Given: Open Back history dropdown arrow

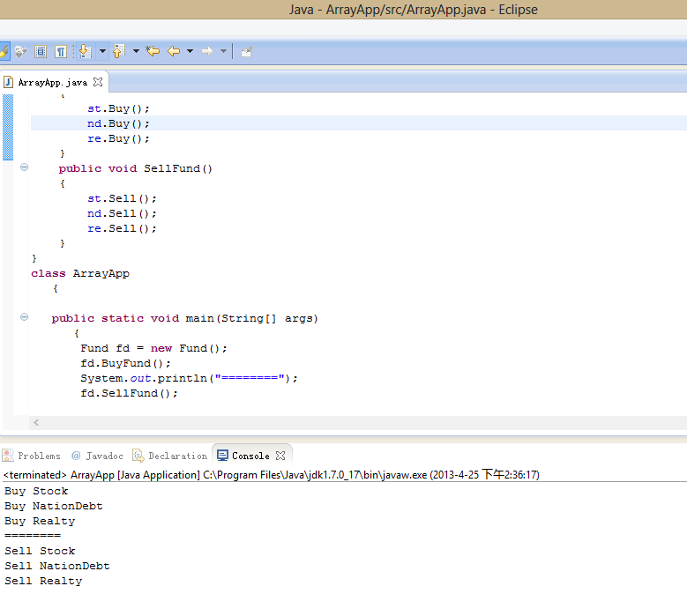Looking at the screenshot, I should coord(190,51).
